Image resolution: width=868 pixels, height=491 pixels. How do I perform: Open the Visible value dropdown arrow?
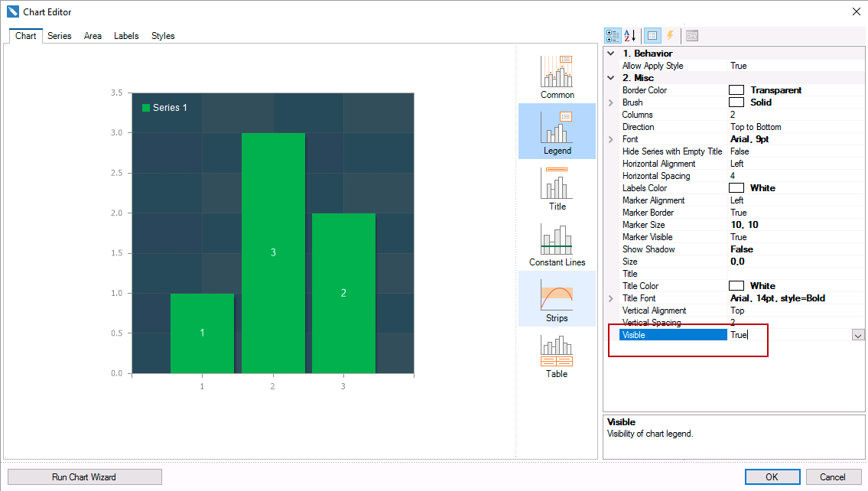[x=858, y=335]
